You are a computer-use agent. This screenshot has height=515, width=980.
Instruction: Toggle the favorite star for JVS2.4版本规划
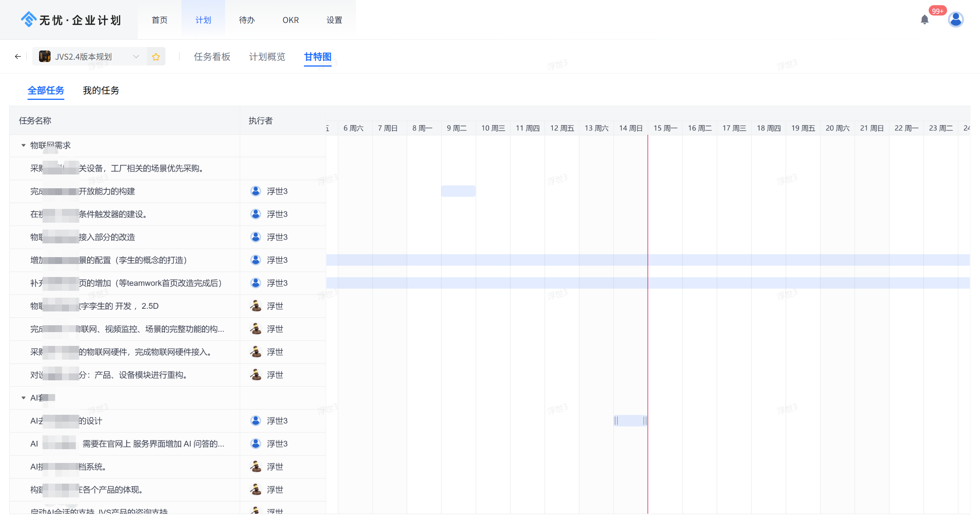tap(156, 57)
